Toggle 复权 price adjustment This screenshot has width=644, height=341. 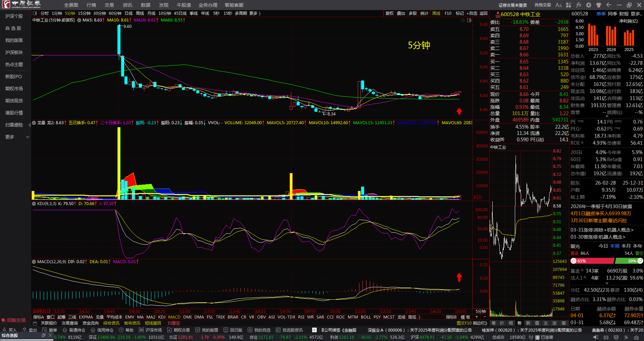tap(390, 13)
